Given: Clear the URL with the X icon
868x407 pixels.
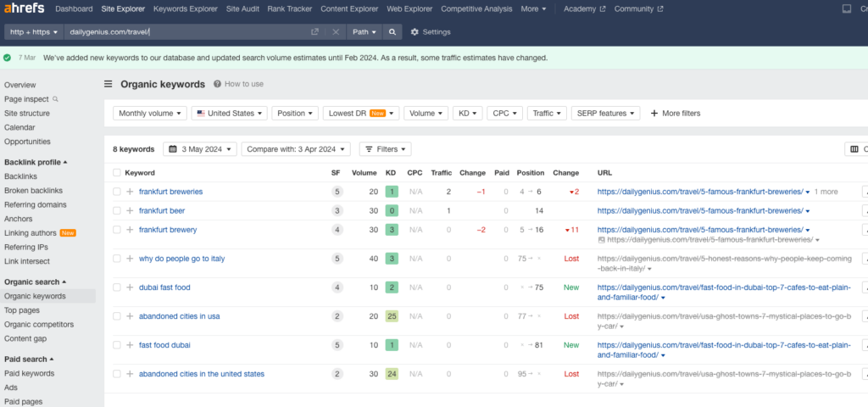Looking at the screenshot, I should click(336, 32).
